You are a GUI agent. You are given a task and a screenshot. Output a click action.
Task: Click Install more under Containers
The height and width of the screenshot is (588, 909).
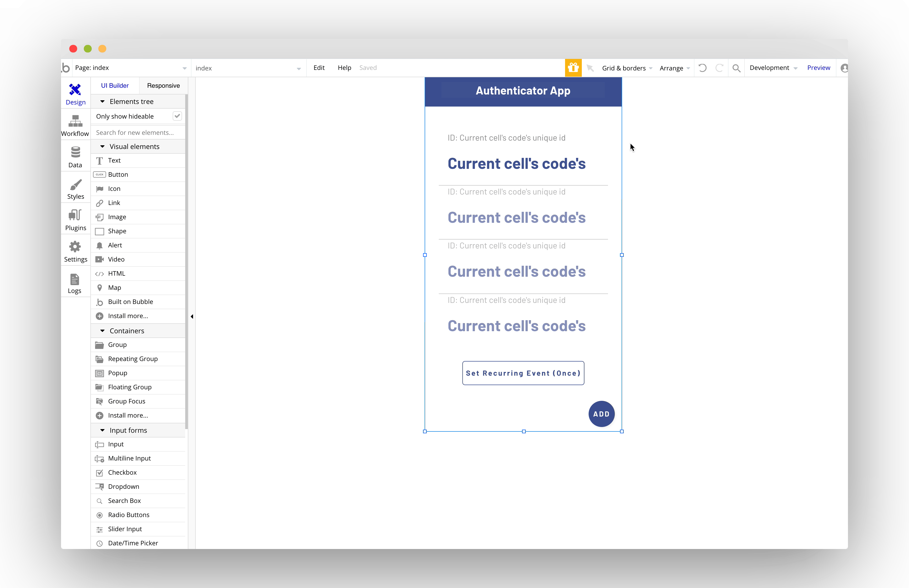click(x=138, y=415)
